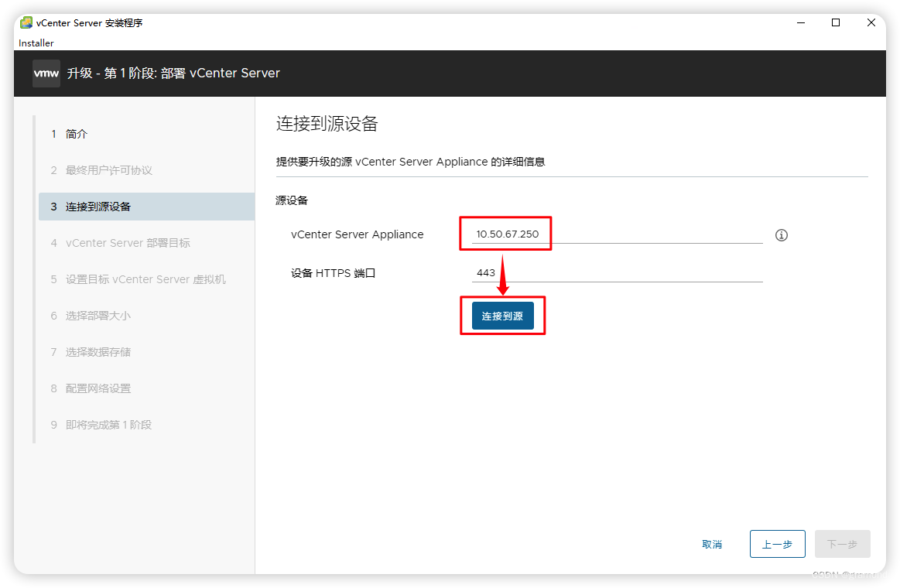This screenshot has height=588, width=900.
Task: Click the vmw logo in header
Action: click(46, 73)
